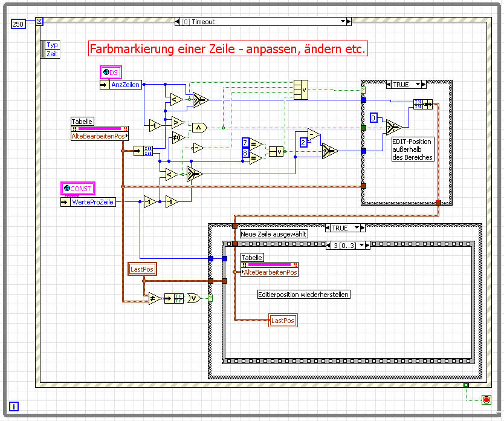Click the numeric constant 0 inside case
The width and height of the screenshot is (504, 421).
pyautogui.click(x=373, y=118)
